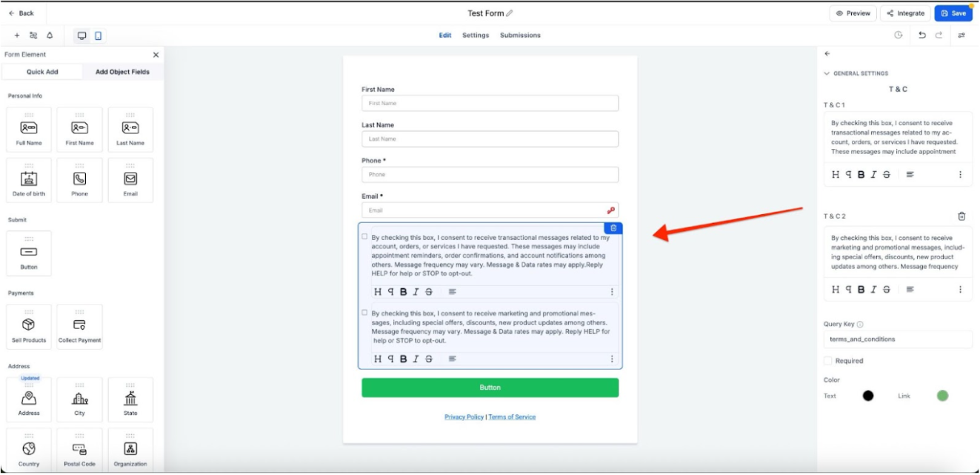Add the Country field element

point(29,451)
